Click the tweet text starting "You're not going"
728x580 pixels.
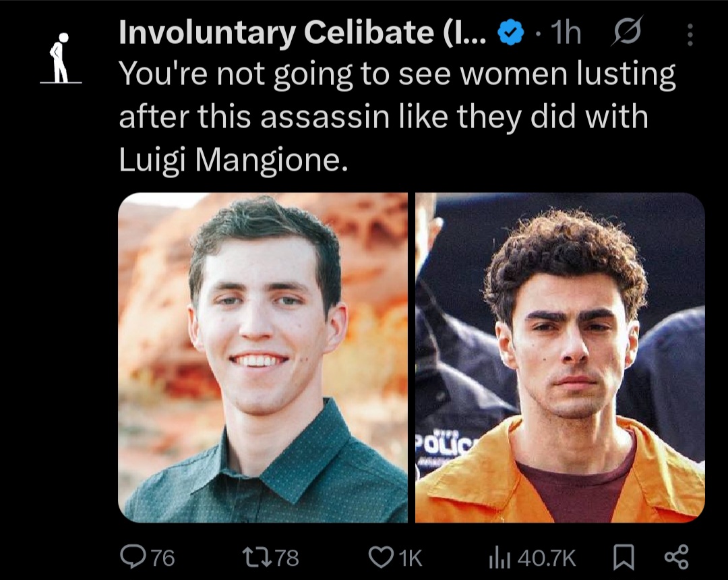pos(398,76)
